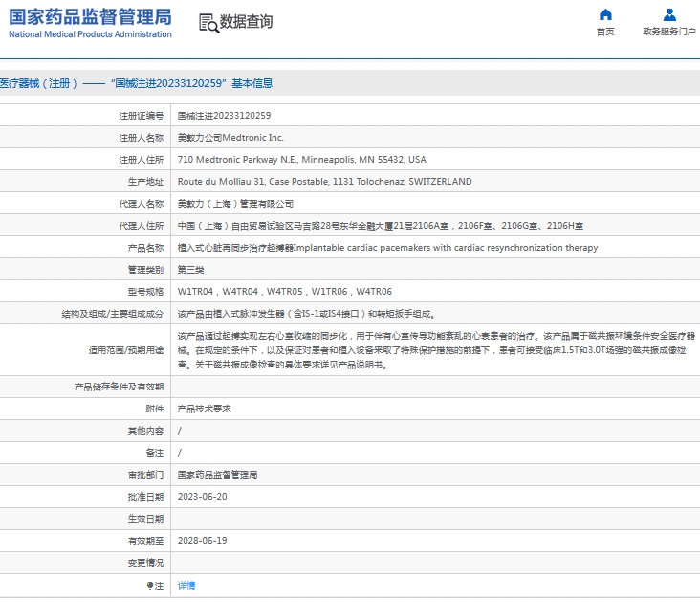Click the 首页 label
The width and height of the screenshot is (700, 602).
coord(605,32)
